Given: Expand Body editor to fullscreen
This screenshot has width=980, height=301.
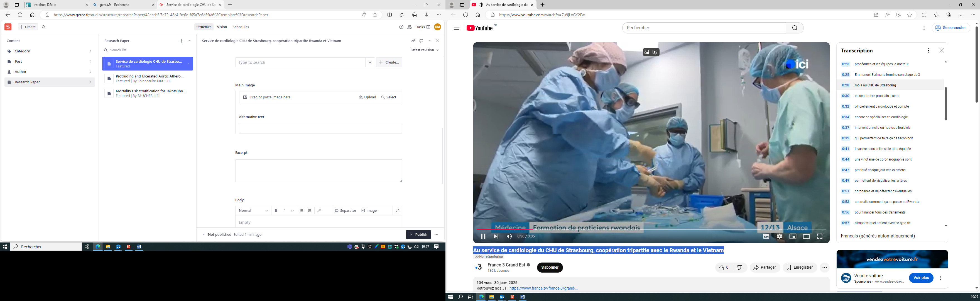Looking at the screenshot, I should pos(397,211).
